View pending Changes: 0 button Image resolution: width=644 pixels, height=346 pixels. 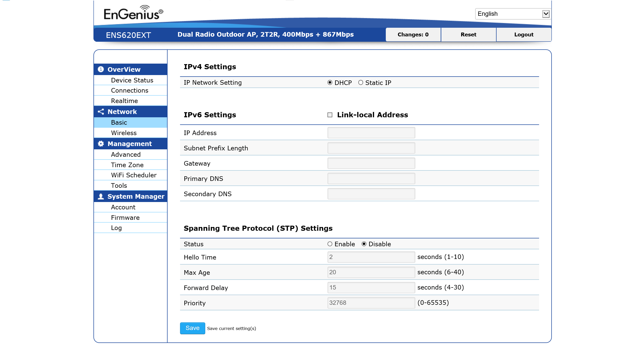tap(413, 35)
